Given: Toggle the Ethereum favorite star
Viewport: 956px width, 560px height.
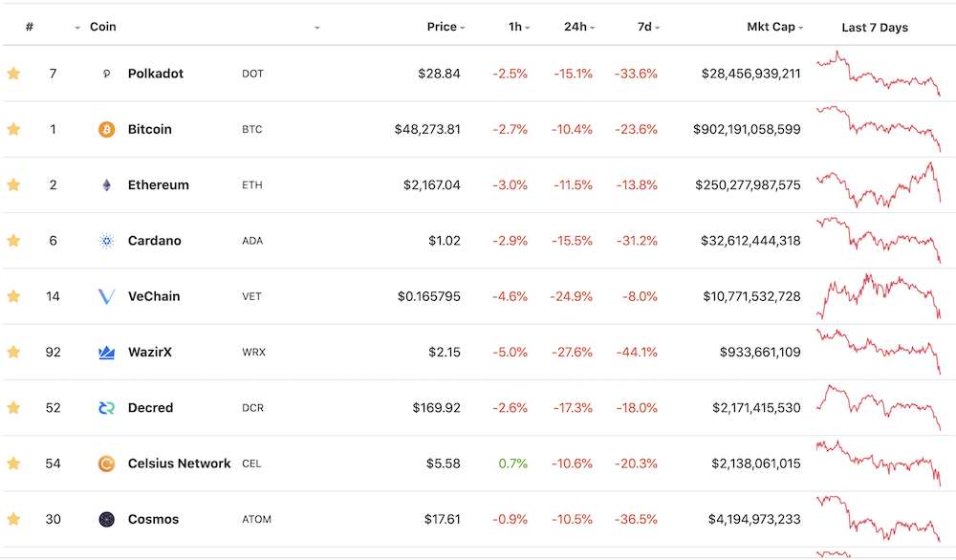Looking at the screenshot, I should tap(13, 185).
